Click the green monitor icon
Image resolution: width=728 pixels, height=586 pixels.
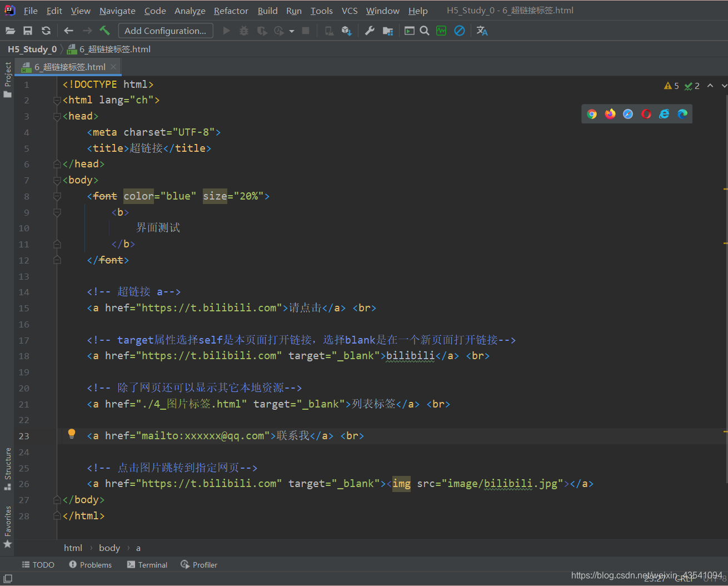[x=441, y=31]
